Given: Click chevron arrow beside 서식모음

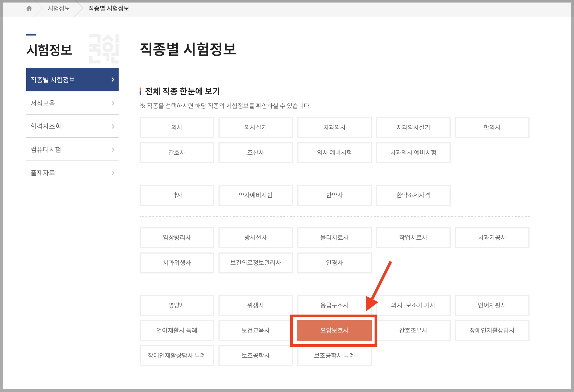Looking at the screenshot, I should (113, 103).
